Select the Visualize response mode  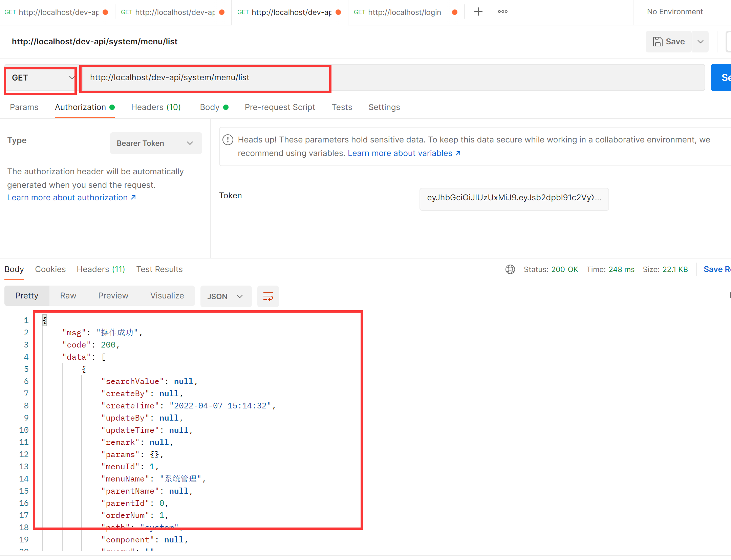[x=167, y=295]
